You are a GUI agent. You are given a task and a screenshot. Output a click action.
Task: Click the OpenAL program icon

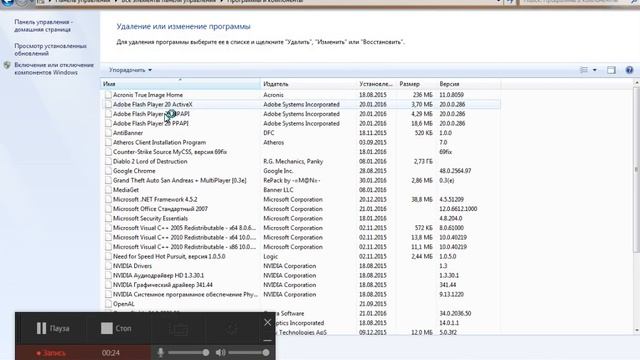pos(108,304)
